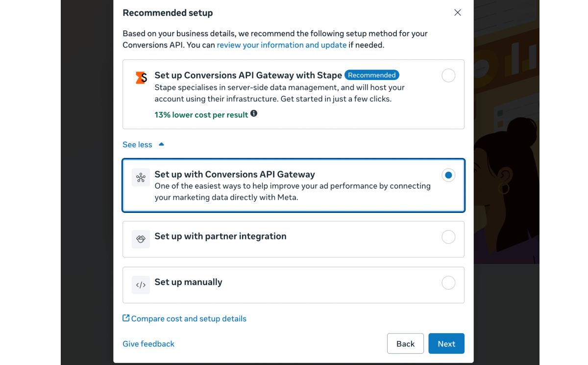Image resolution: width=588 pixels, height=365 pixels.
Task: Choose the partner integration radio button
Action: [x=448, y=237]
